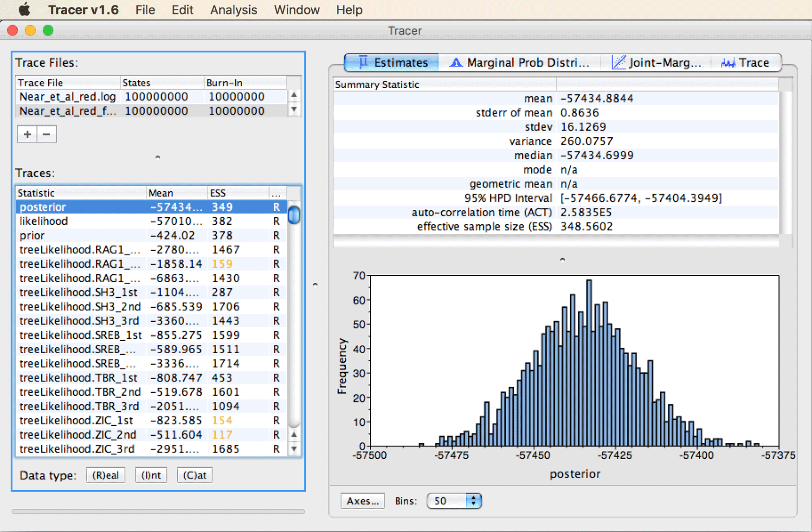Open the Analysis menu
Viewport: 812px width, 532px height.
click(x=234, y=10)
